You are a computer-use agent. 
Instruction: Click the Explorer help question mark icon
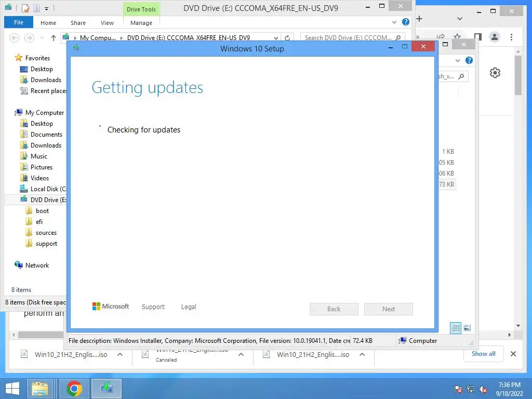pyautogui.click(x=405, y=22)
